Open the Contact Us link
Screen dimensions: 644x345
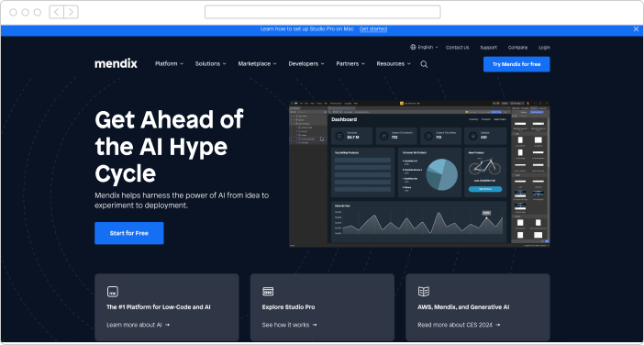click(x=457, y=48)
